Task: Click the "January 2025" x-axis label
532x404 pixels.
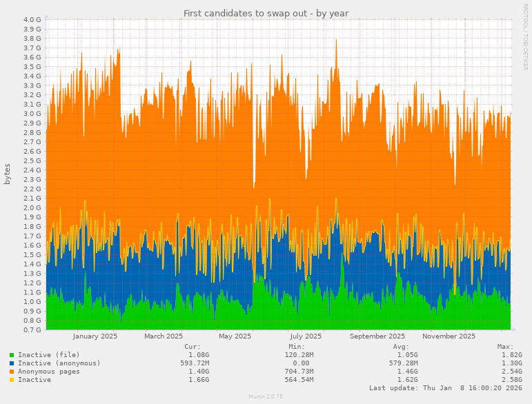Action: (x=95, y=336)
